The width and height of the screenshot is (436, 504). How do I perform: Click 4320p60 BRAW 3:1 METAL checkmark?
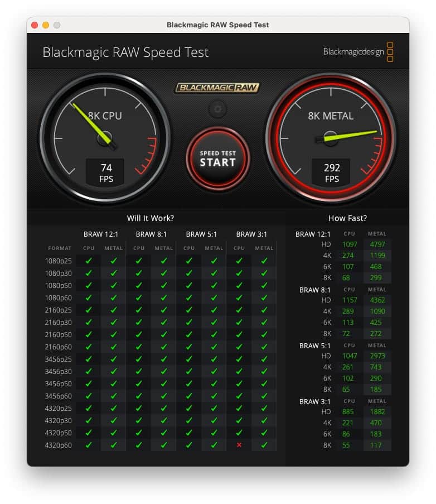point(264,445)
